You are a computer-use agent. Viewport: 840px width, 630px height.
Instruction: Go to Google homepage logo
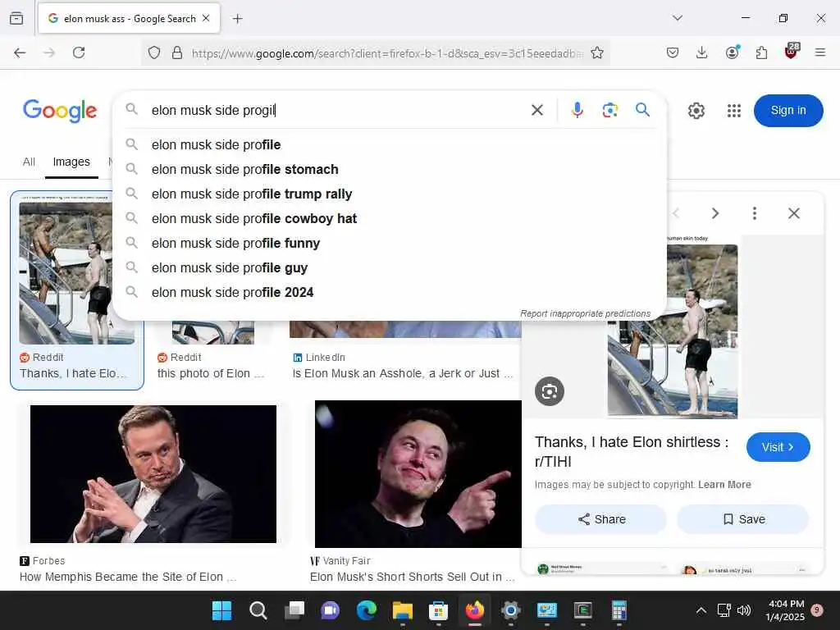coord(59,111)
